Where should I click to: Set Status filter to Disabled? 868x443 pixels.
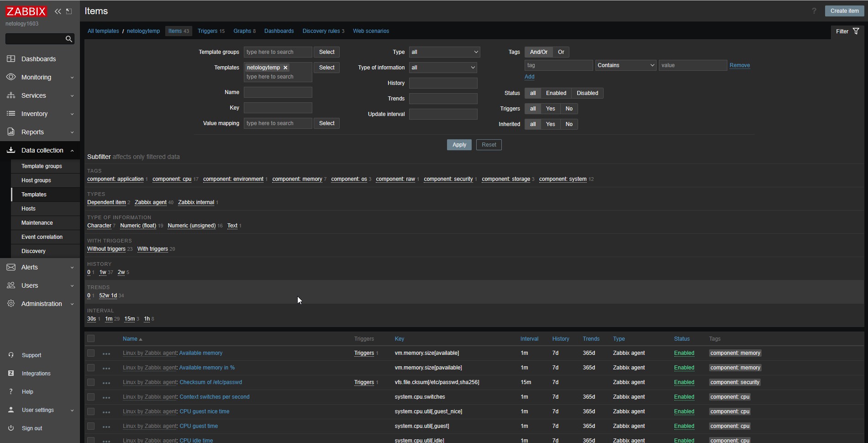pyautogui.click(x=587, y=93)
